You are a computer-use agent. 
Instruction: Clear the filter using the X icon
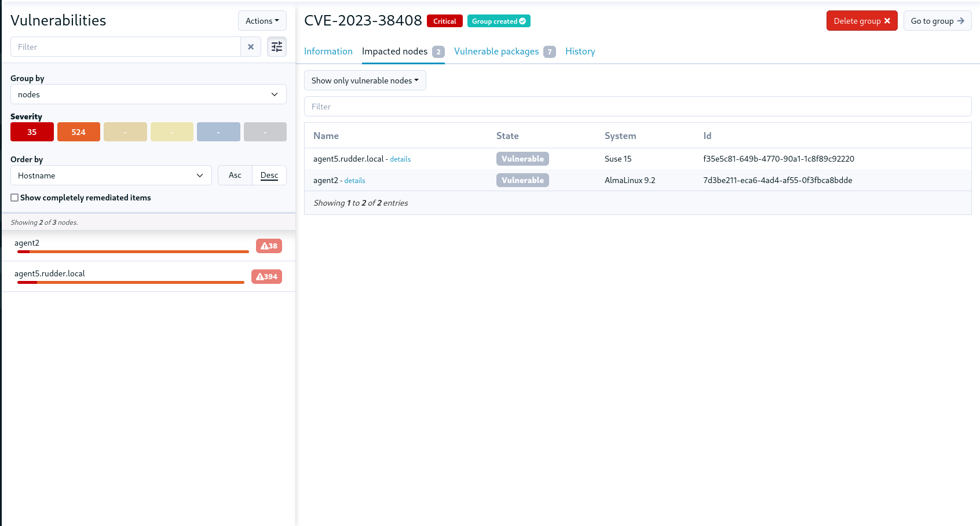coord(251,46)
